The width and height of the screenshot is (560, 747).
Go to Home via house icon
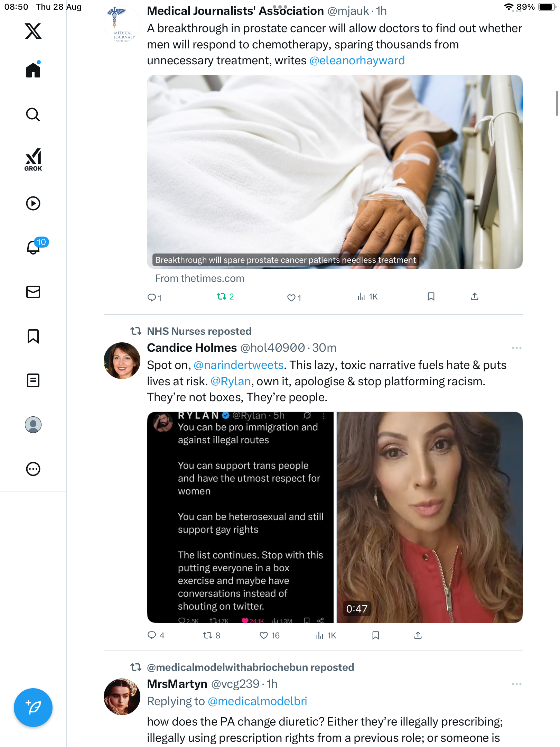click(33, 70)
